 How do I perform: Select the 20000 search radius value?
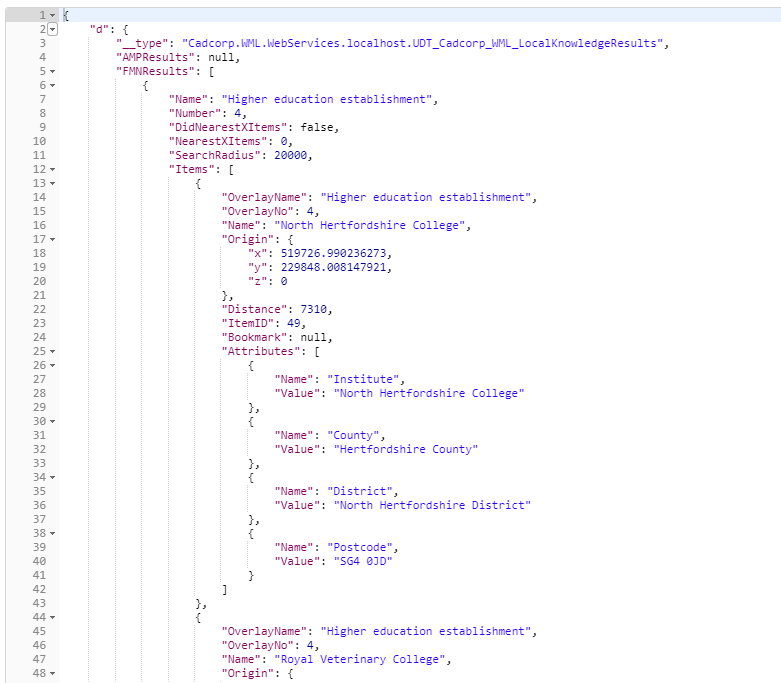290,155
